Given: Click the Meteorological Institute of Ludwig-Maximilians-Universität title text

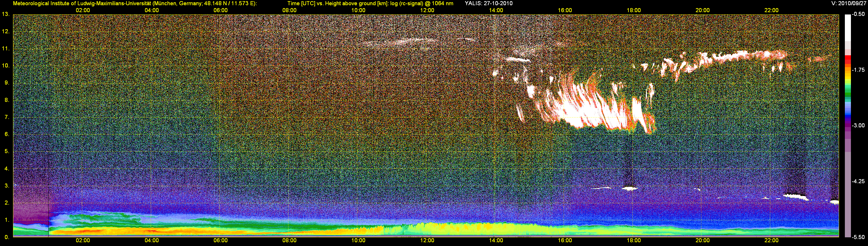Looking at the screenshot, I should pyautogui.click(x=135, y=3).
